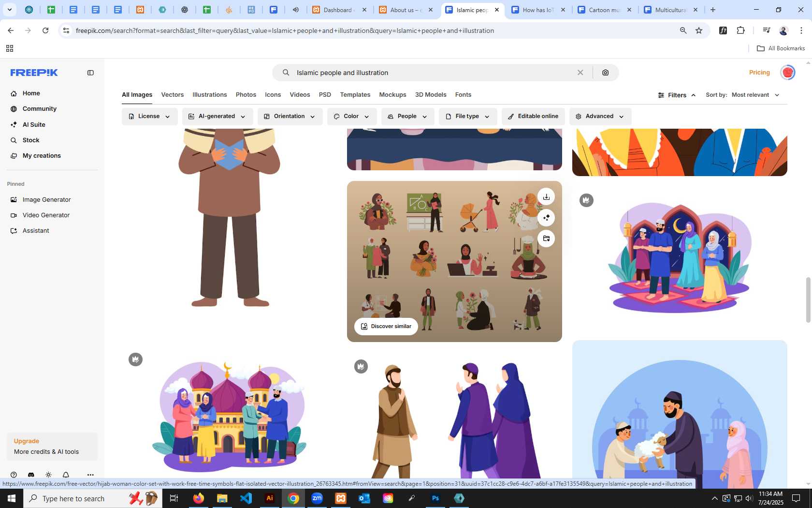Click the page vertical scrollbar thumb
The image size is (812, 508).
point(808,300)
